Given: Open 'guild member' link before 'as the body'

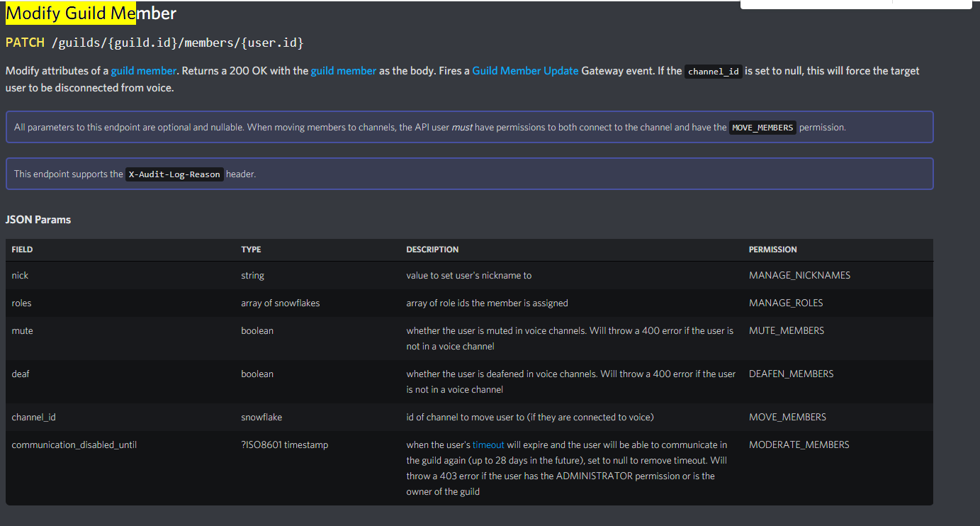Looking at the screenshot, I should coord(343,71).
